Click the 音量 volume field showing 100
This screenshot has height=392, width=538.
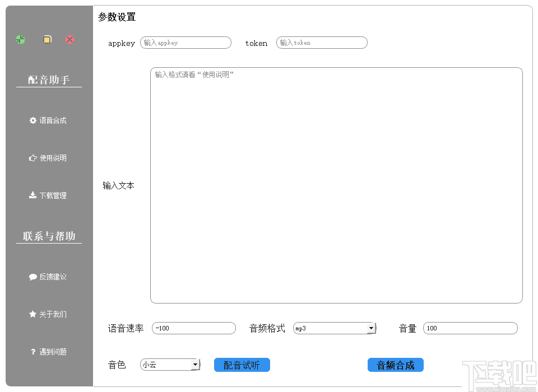pyautogui.click(x=471, y=328)
